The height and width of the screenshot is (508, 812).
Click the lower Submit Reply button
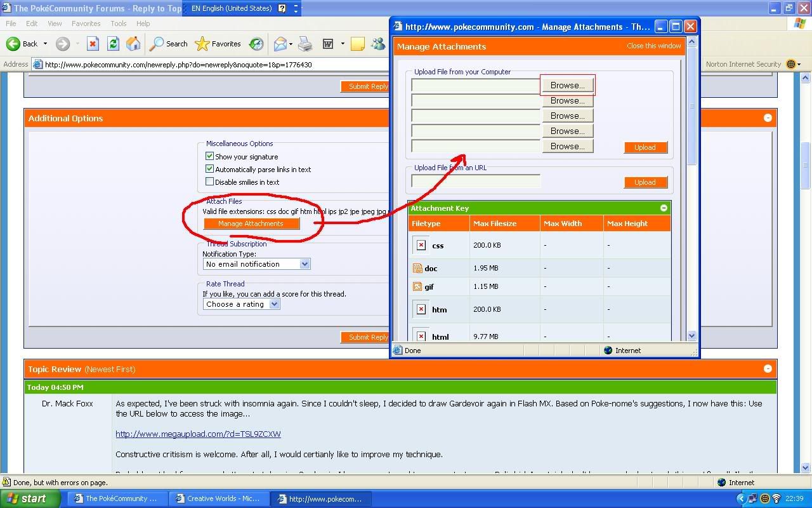click(366, 337)
